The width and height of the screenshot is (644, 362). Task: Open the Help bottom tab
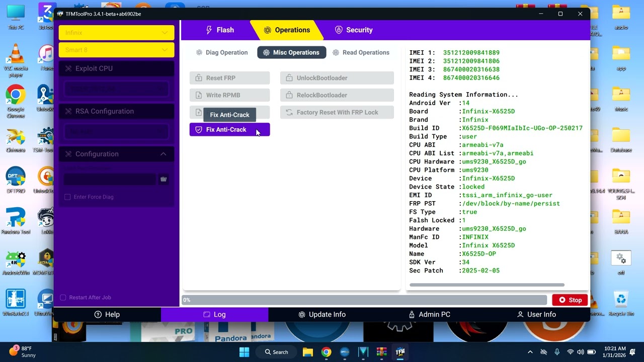pos(107,314)
